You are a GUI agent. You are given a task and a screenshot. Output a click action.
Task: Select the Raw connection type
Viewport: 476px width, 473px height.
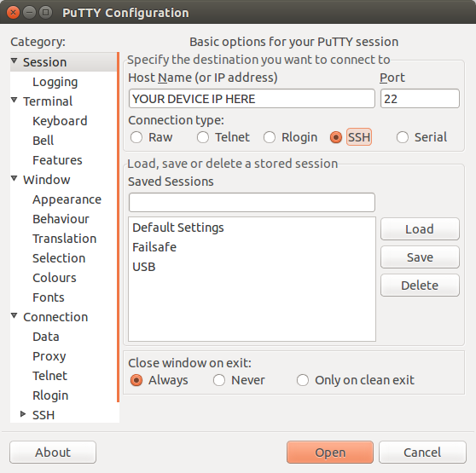point(136,137)
